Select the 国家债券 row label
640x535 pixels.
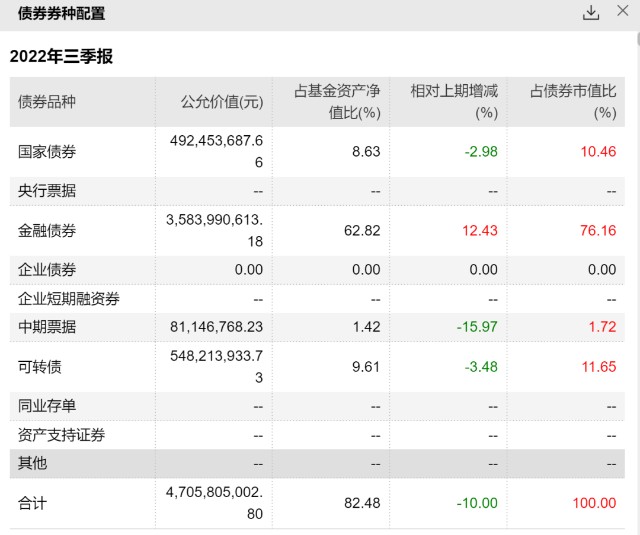click(x=47, y=151)
